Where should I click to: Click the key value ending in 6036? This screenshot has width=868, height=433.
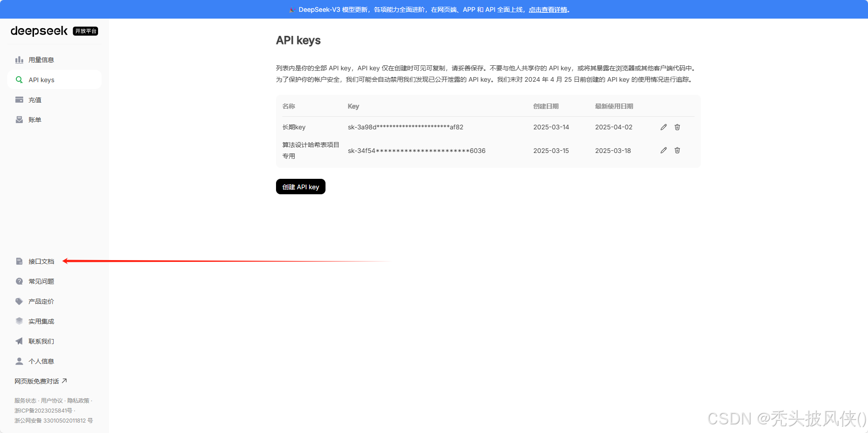417,151
